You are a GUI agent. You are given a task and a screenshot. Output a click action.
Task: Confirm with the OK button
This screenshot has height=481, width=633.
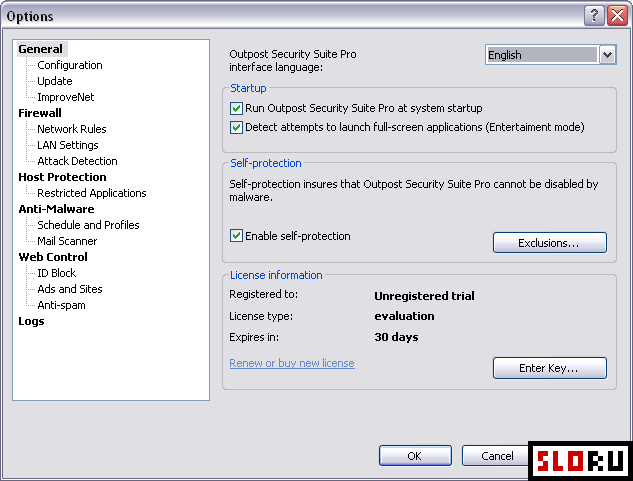[x=415, y=456]
